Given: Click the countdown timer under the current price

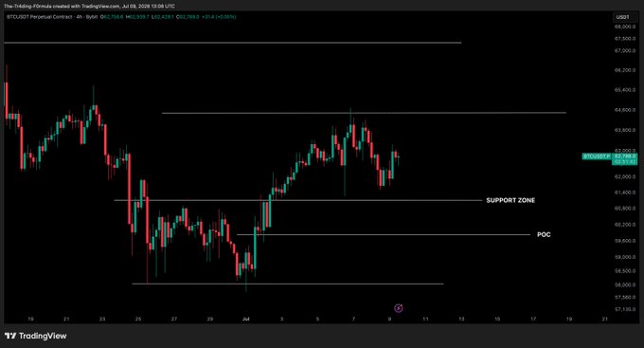Looking at the screenshot, I should (x=625, y=162).
